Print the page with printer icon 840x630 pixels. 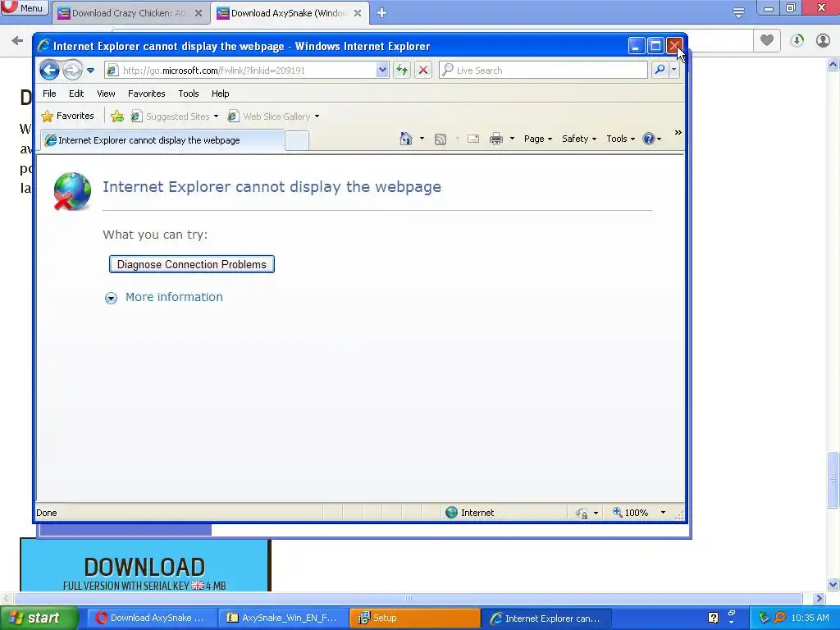click(496, 139)
